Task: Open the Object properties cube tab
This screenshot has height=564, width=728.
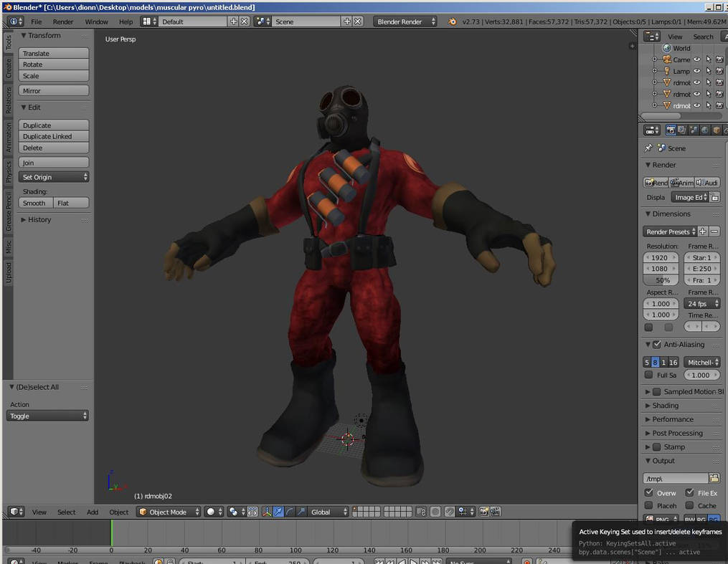Action: (x=716, y=130)
